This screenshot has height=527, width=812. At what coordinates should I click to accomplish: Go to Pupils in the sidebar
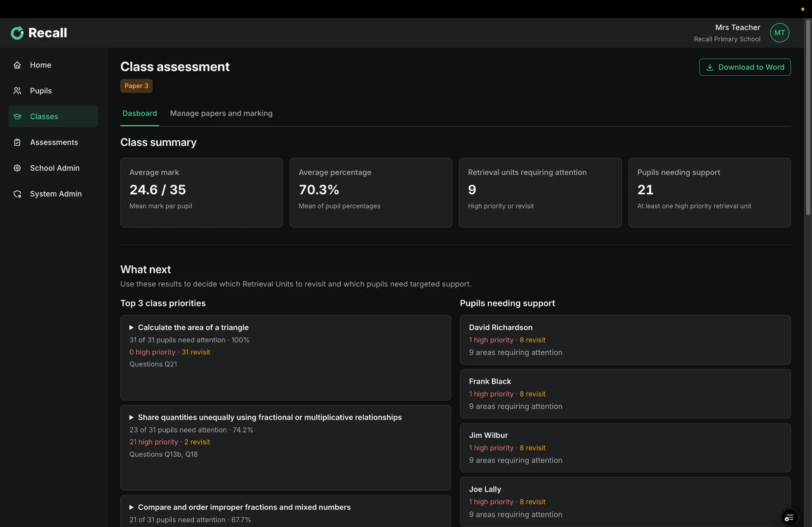53,91
